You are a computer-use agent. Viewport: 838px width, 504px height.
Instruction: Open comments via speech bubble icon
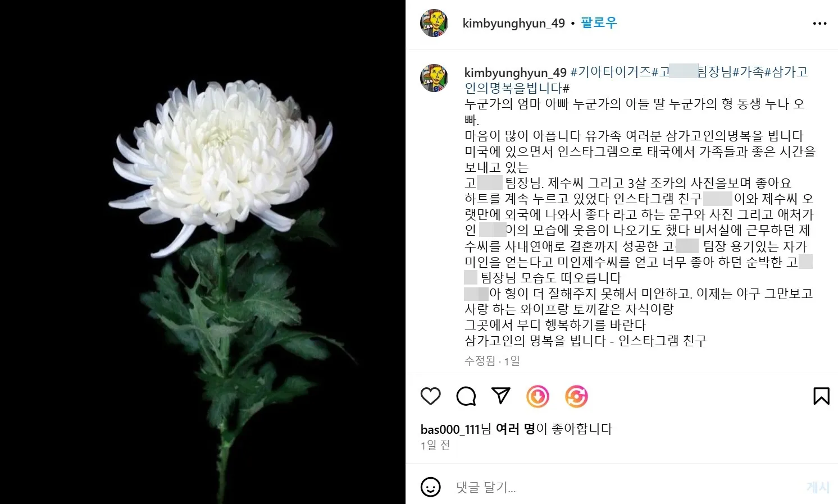coord(466,396)
